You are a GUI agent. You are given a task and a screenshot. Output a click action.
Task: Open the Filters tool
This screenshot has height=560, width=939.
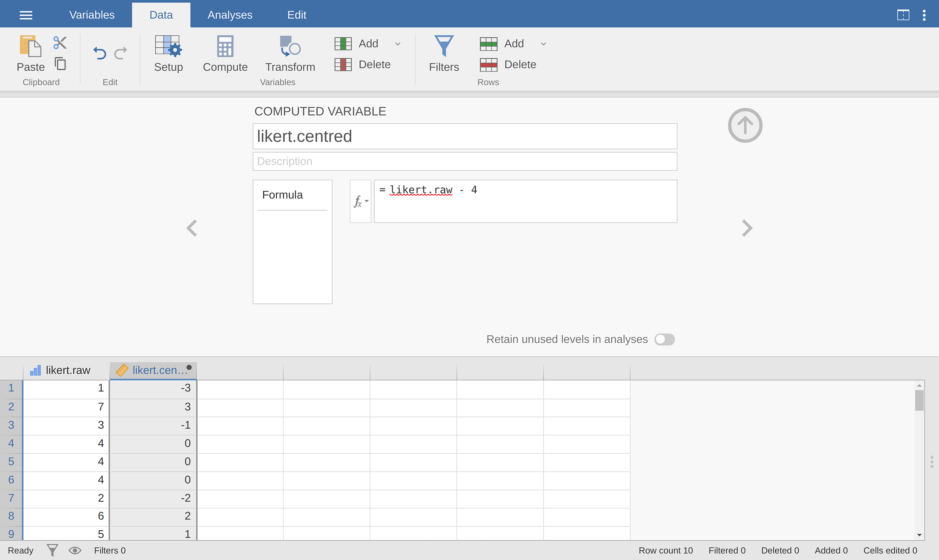[444, 54]
